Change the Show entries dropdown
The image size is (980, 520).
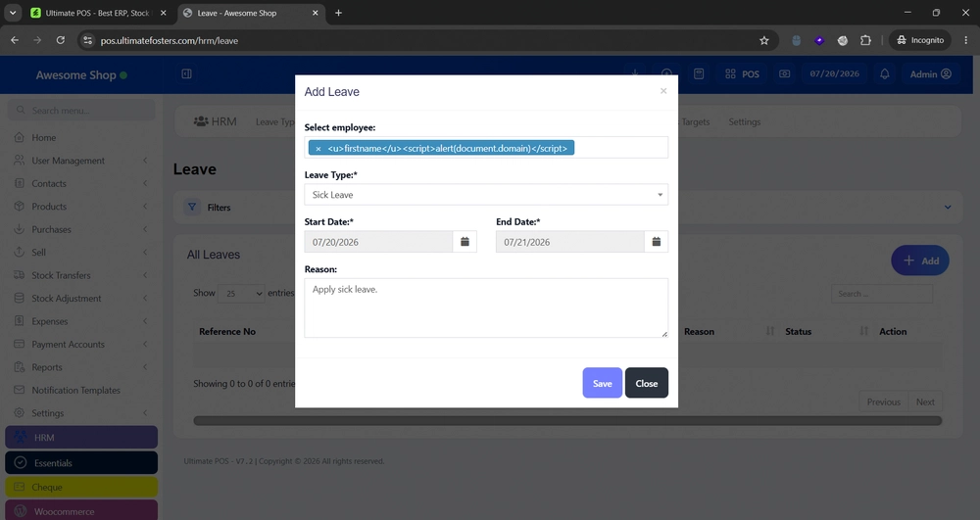click(x=241, y=293)
